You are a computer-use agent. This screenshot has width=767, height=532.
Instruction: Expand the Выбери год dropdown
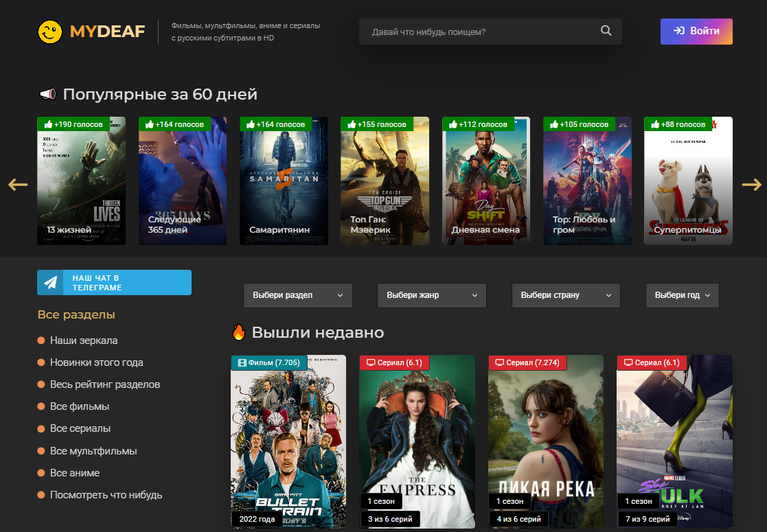(x=682, y=295)
